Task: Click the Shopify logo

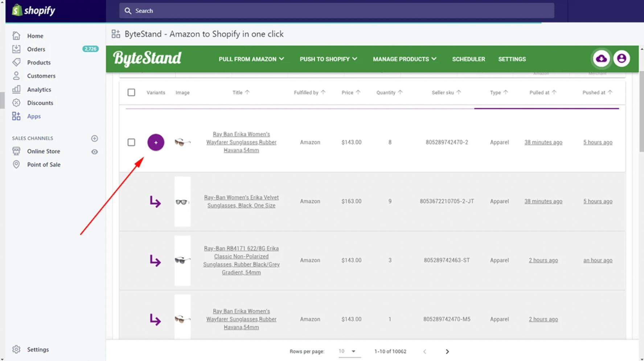Action: pyautogui.click(x=33, y=10)
